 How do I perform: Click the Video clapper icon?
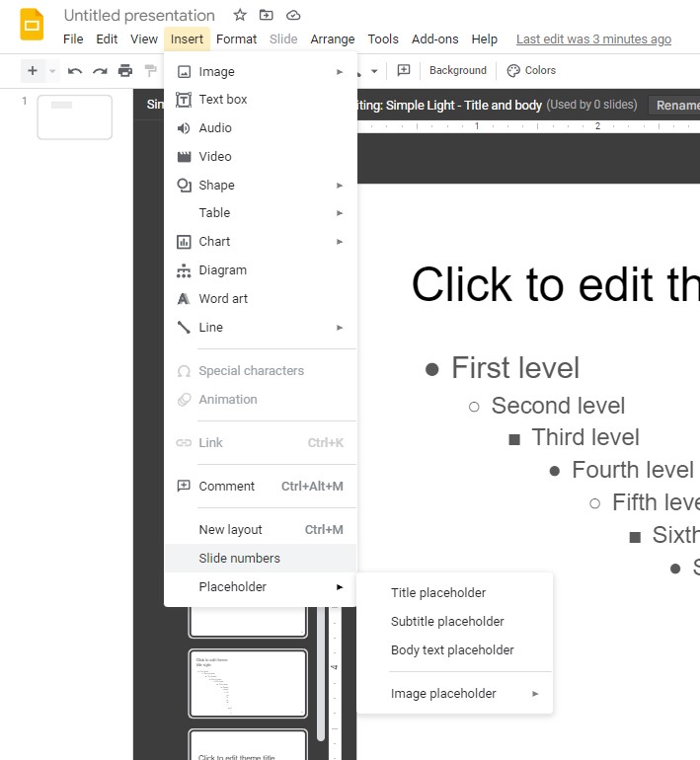(184, 157)
